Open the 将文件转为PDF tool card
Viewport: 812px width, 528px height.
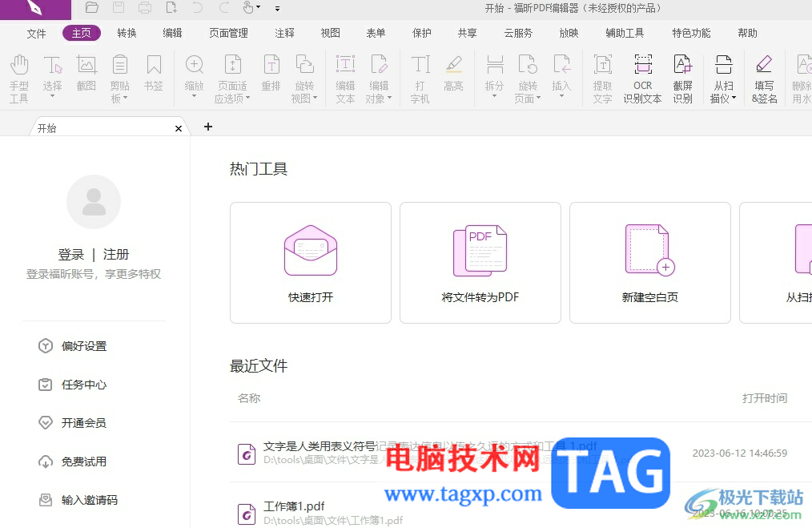(x=480, y=263)
